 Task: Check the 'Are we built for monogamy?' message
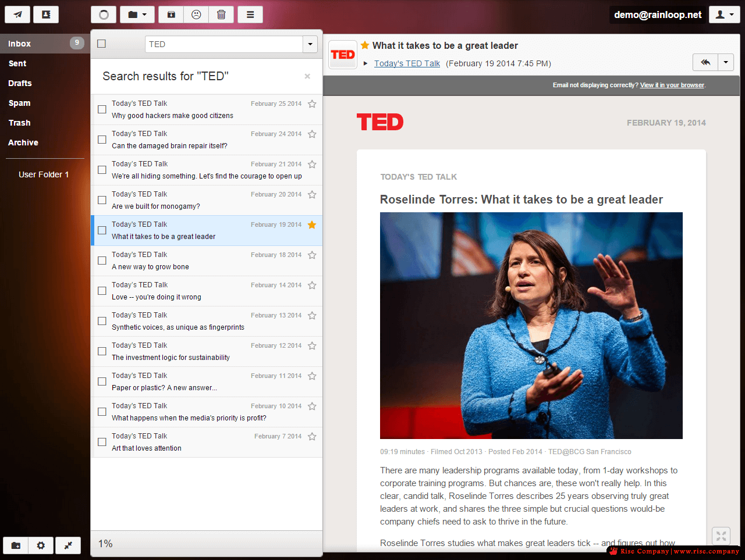click(102, 200)
